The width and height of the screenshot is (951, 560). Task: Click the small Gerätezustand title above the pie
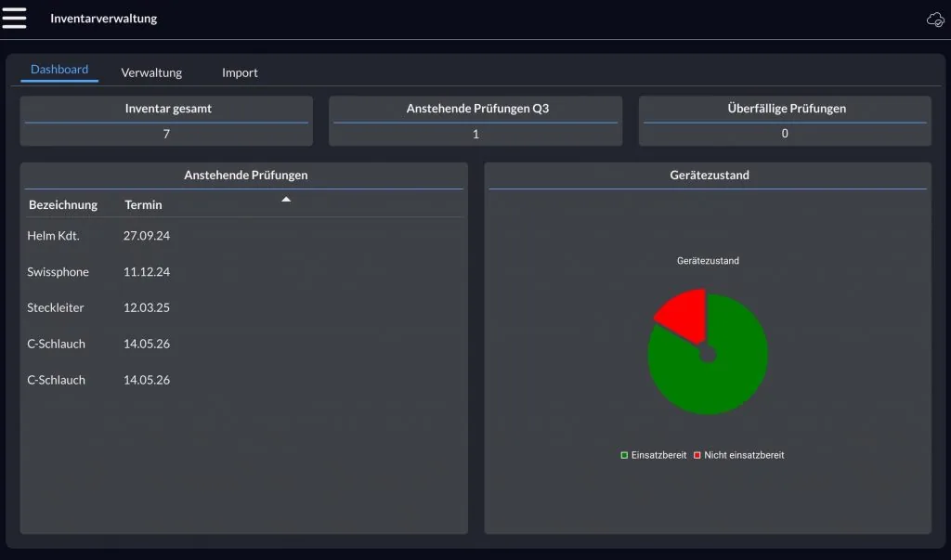point(708,261)
